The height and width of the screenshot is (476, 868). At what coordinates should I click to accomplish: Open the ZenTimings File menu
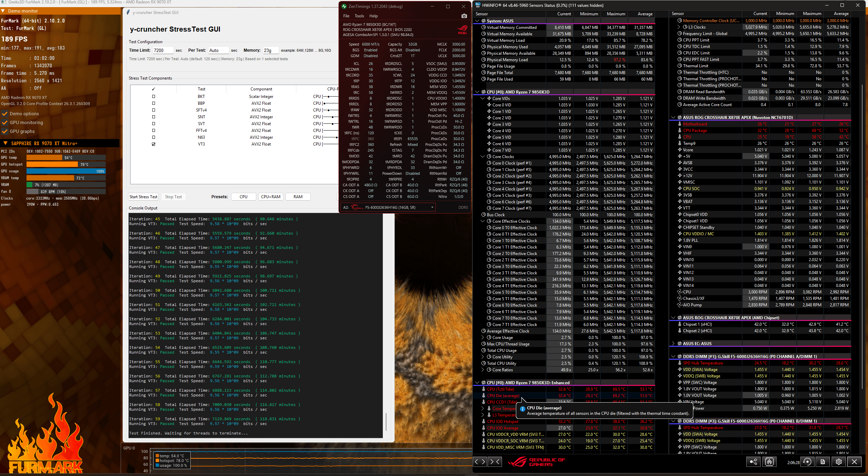[346, 16]
